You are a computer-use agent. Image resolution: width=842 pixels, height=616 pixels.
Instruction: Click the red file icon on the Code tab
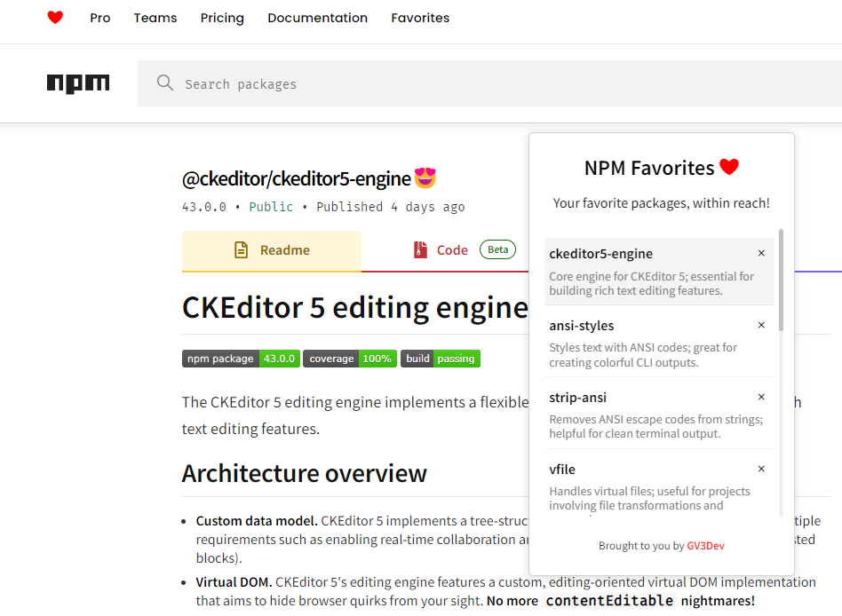click(420, 249)
